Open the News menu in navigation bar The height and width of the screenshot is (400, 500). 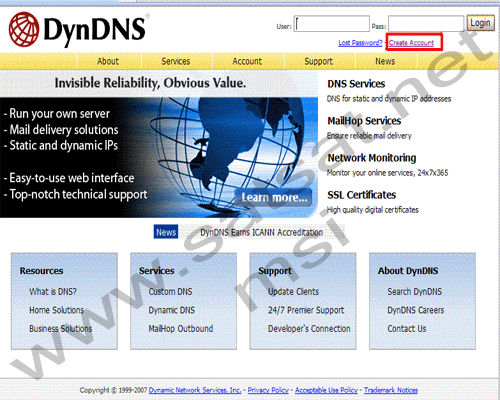(385, 61)
